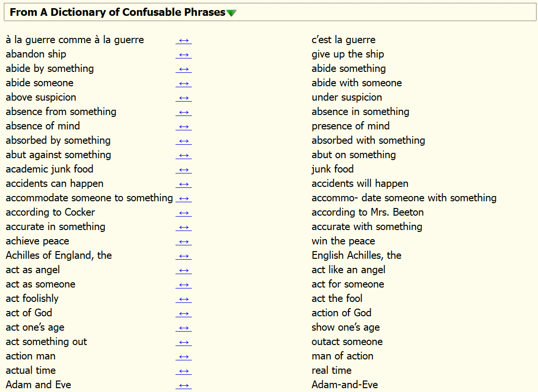Click the arrow next to "act foolishly"
538x392 pixels.
pos(184,299)
